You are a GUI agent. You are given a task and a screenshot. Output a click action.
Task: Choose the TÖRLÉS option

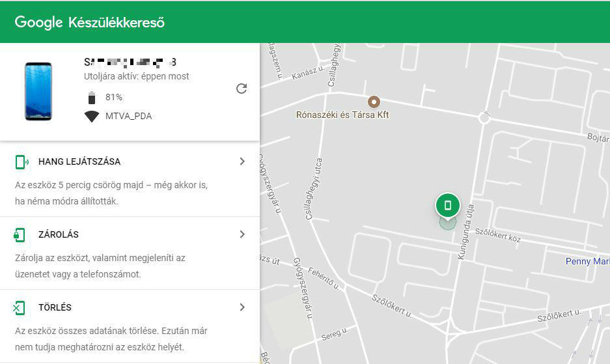click(x=55, y=307)
